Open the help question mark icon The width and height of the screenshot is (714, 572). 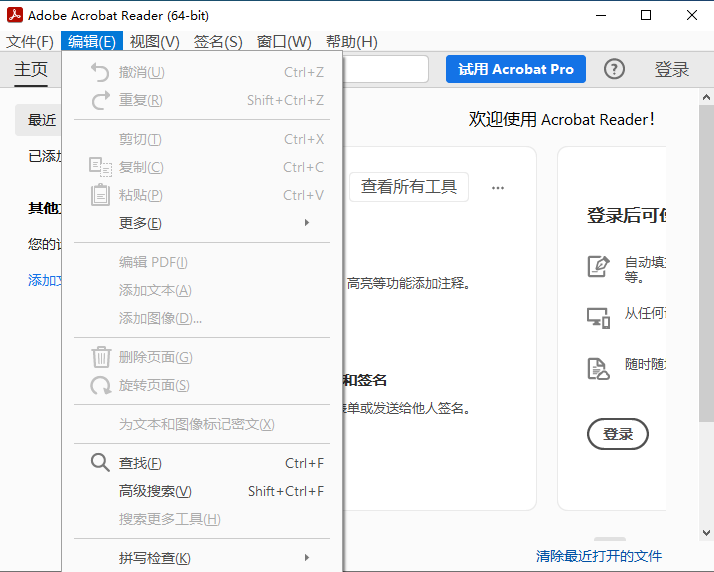(614, 69)
